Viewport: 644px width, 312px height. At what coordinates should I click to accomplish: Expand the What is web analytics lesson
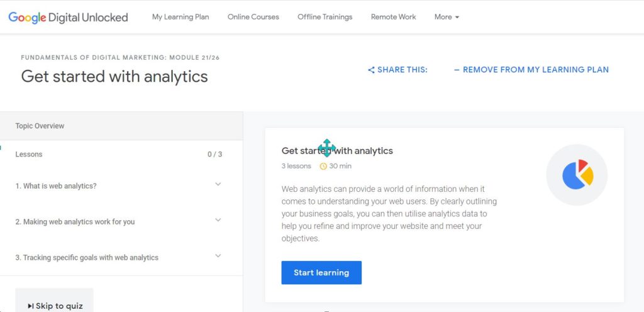[218, 184]
